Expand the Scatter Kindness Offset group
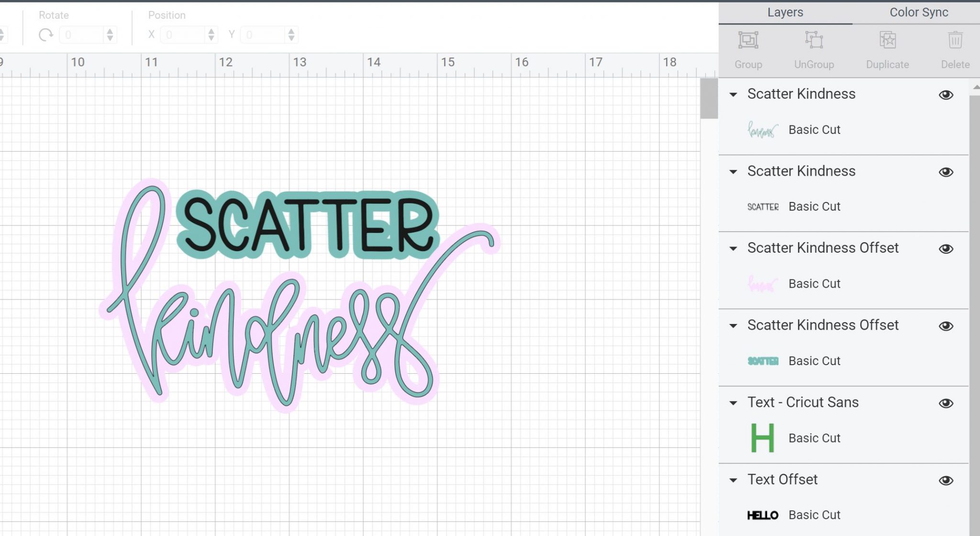This screenshot has width=980, height=536. [735, 248]
